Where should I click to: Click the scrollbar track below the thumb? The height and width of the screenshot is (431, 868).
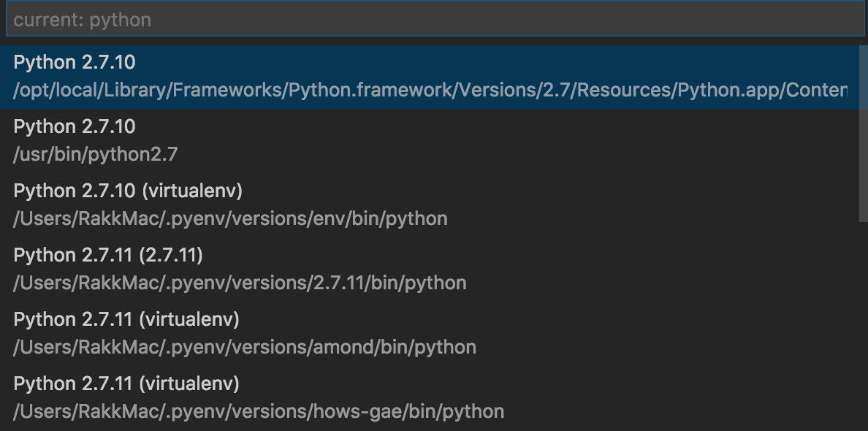click(864, 327)
